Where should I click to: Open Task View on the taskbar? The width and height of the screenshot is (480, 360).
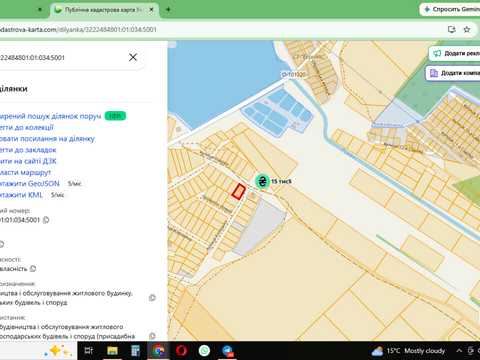coord(89,350)
